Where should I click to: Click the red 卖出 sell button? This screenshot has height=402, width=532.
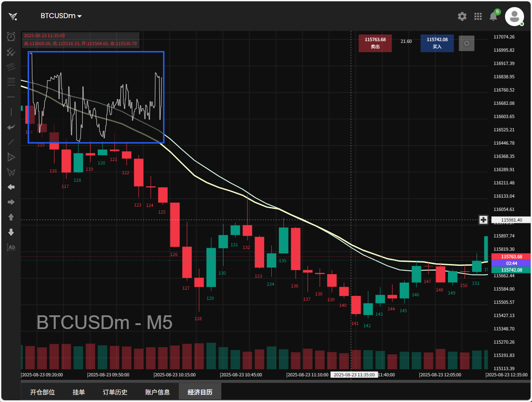[375, 43]
